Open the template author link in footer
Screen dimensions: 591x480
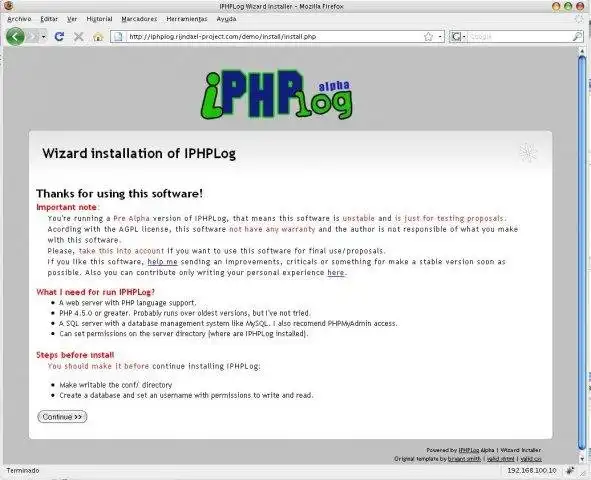464,459
